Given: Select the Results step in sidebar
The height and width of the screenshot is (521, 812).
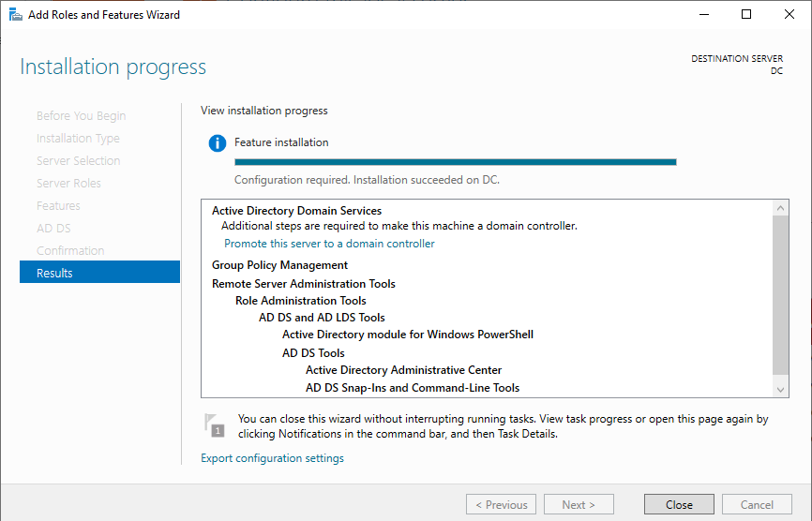Looking at the screenshot, I should click(100, 272).
